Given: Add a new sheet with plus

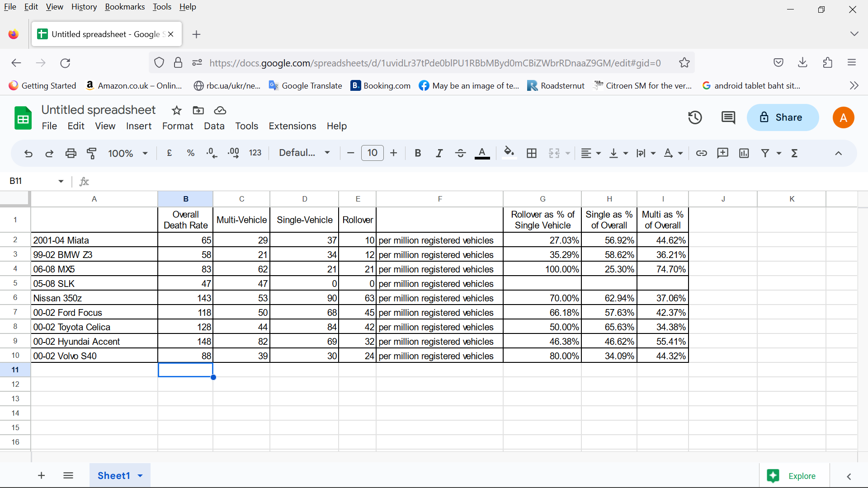Looking at the screenshot, I should pyautogui.click(x=41, y=475).
